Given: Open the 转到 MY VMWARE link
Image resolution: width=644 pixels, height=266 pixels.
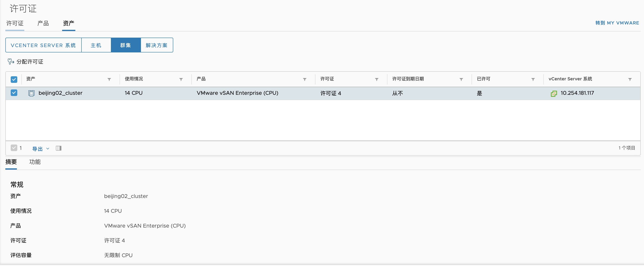Looking at the screenshot, I should point(617,23).
